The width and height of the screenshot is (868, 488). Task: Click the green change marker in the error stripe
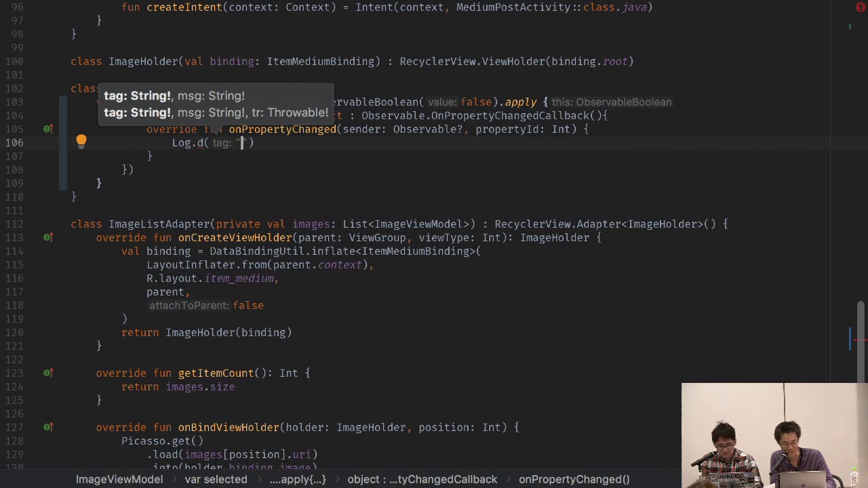850,27
